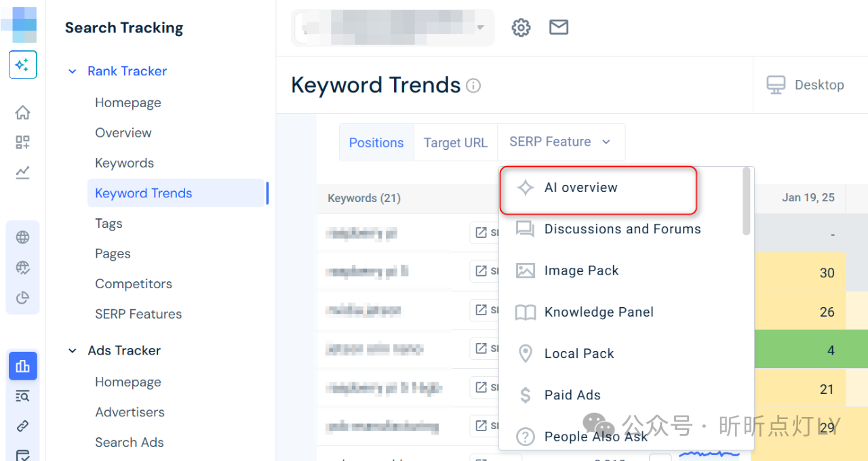
Task: Select the bar chart icon in left rail
Action: pos(22,366)
